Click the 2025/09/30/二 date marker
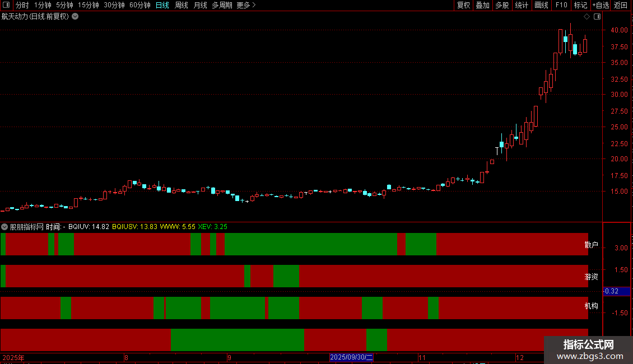 coord(351,357)
